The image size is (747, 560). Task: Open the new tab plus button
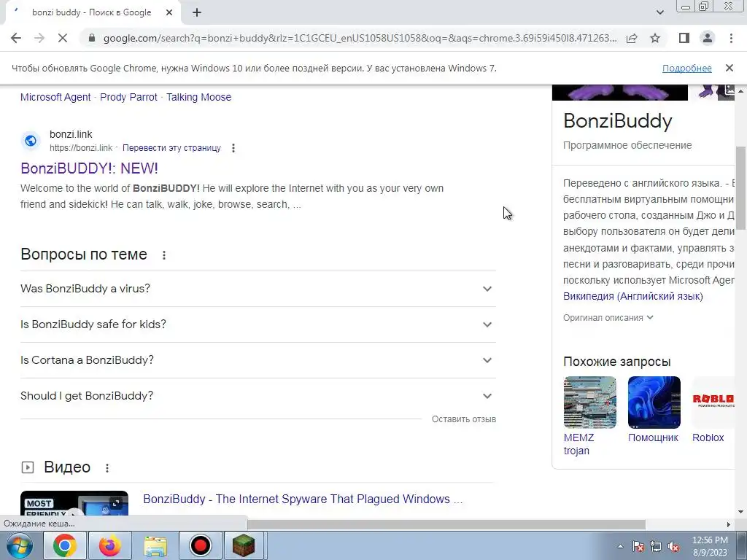[x=197, y=12]
